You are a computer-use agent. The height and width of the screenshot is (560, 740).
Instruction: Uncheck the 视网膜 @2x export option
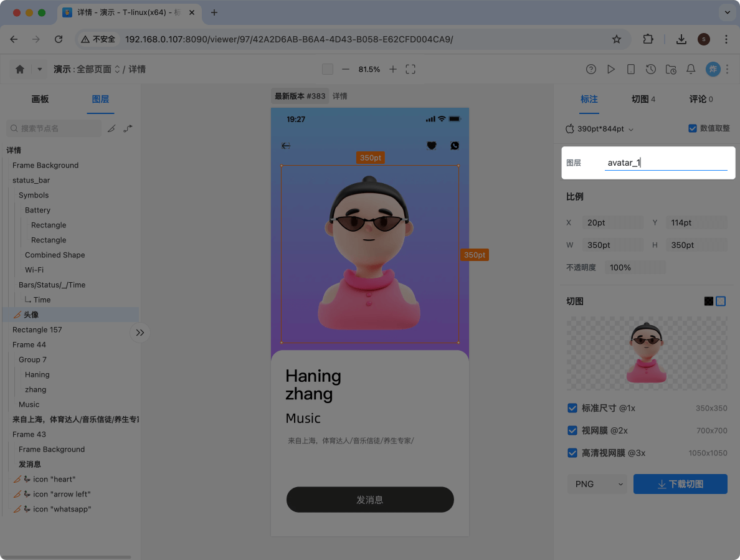[x=572, y=430]
